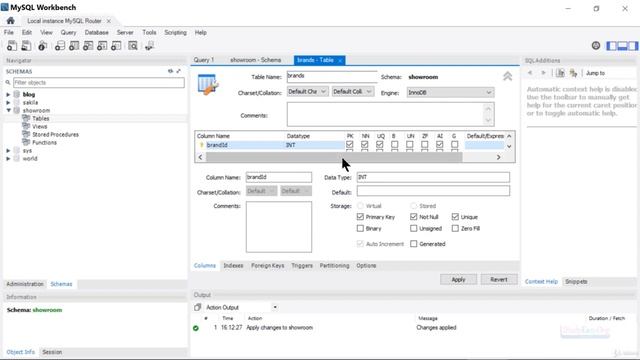This screenshot has width=640, height=360.
Task: Expand the blog schema
Action: pos(8,94)
